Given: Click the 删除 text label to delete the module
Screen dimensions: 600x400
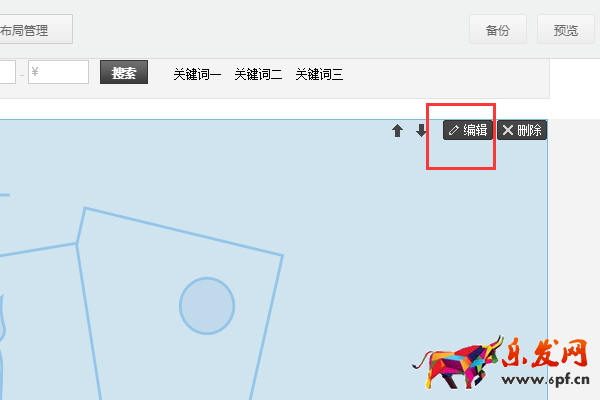Looking at the screenshot, I should [x=530, y=130].
